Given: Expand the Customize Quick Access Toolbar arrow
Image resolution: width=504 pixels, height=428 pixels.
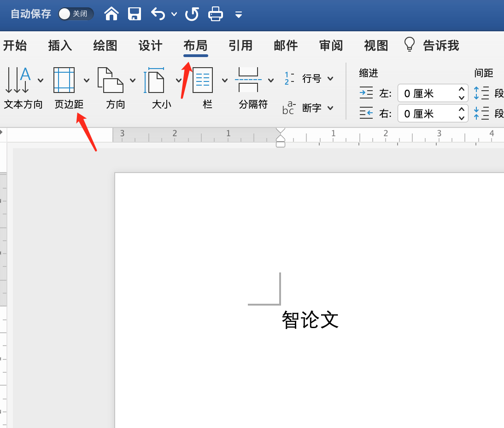Looking at the screenshot, I should pyautogui.click(x=238, y=14).
